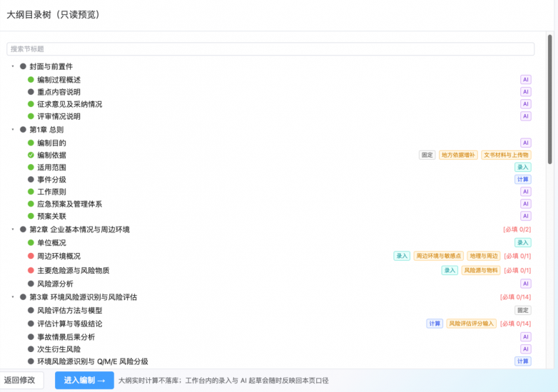Select the 主要危险源与风险物质 section
This screenshot has width=558, height=392.
73,270
